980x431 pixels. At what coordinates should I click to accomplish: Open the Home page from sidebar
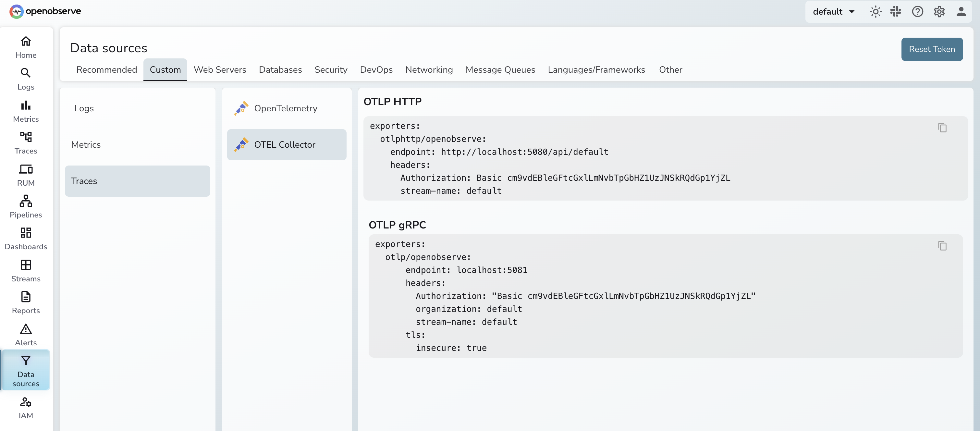(x=26, y=47)
